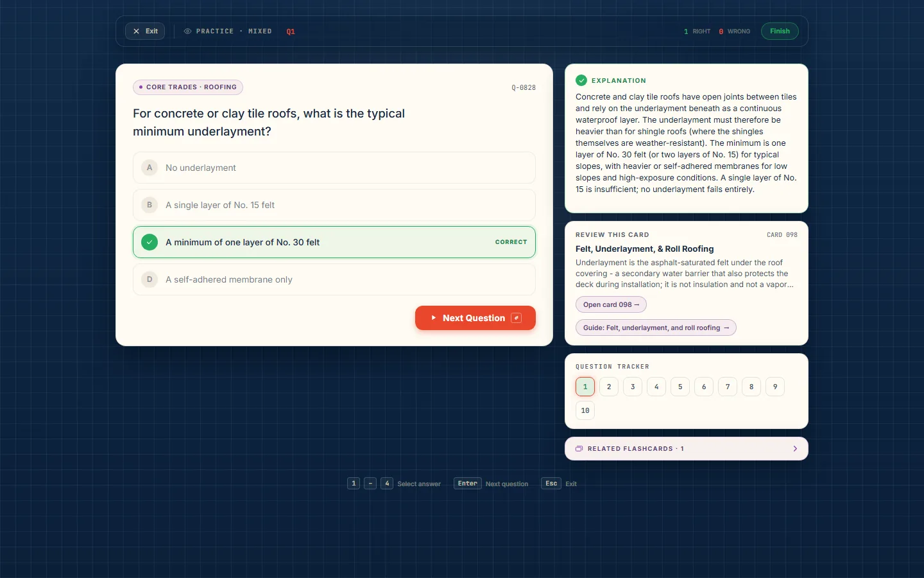Click the enter-key icon on Next Question
This screenshot has width=924, height=578.
click(x=516, y=318)
